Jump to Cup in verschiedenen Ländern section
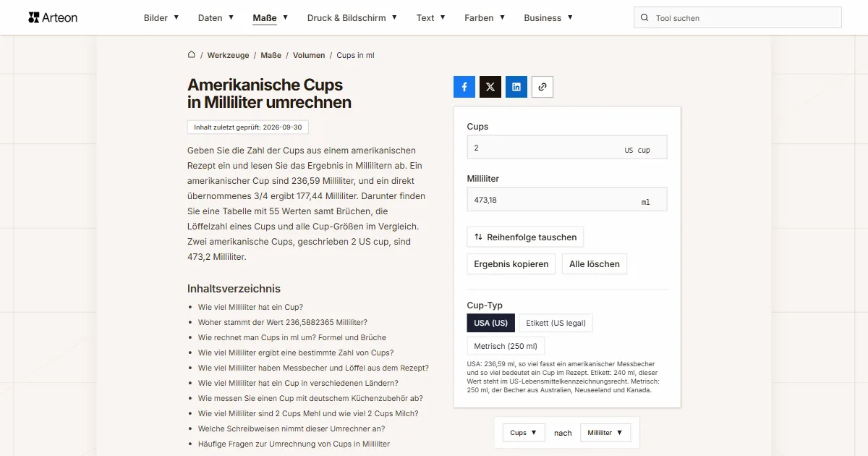Screen dimensions: 868x456 298,383
